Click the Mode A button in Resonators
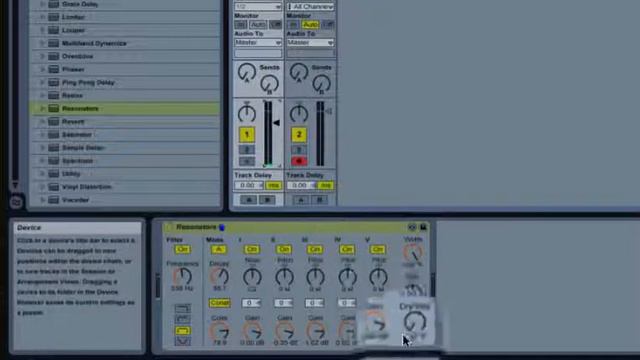Viewport: 640px width, 360px height. pos(218,249)
